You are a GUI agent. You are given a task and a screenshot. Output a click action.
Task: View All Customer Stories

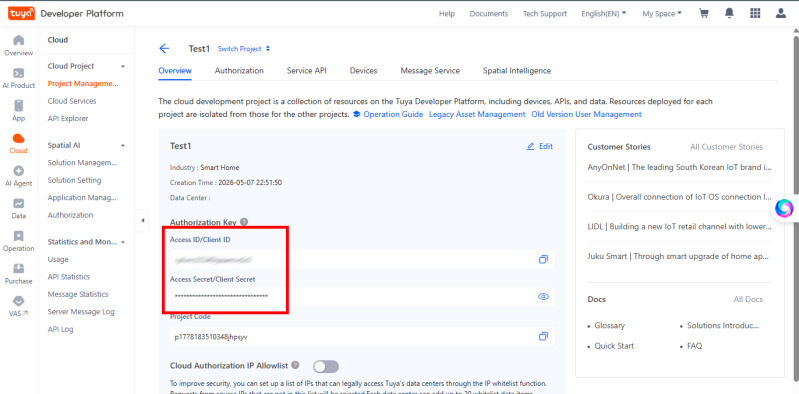click(727, 147)
